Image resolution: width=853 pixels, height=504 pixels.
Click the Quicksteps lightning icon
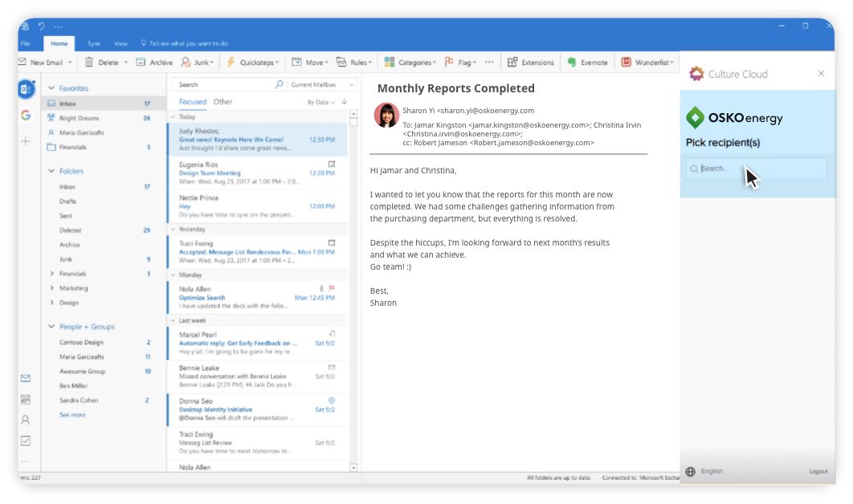[x=231, y=62]
